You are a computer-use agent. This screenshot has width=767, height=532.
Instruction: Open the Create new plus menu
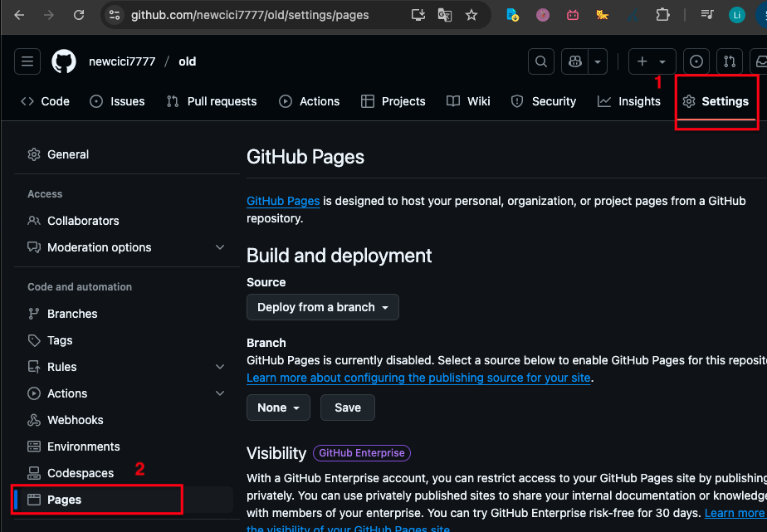tap(652, 61)
